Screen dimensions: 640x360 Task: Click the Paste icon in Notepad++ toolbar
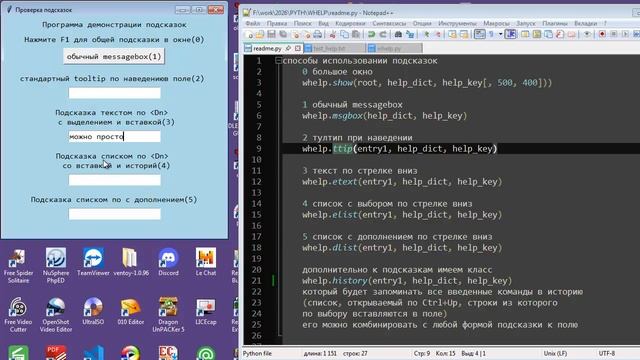(356, 35)
